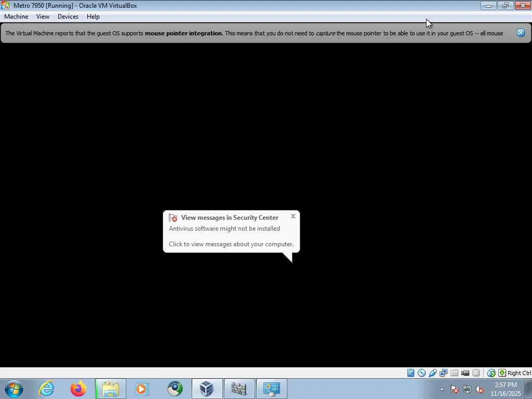Click 'Antivirus software might not be installed' text
Screen dimensions: 532x399
[224, 229]
